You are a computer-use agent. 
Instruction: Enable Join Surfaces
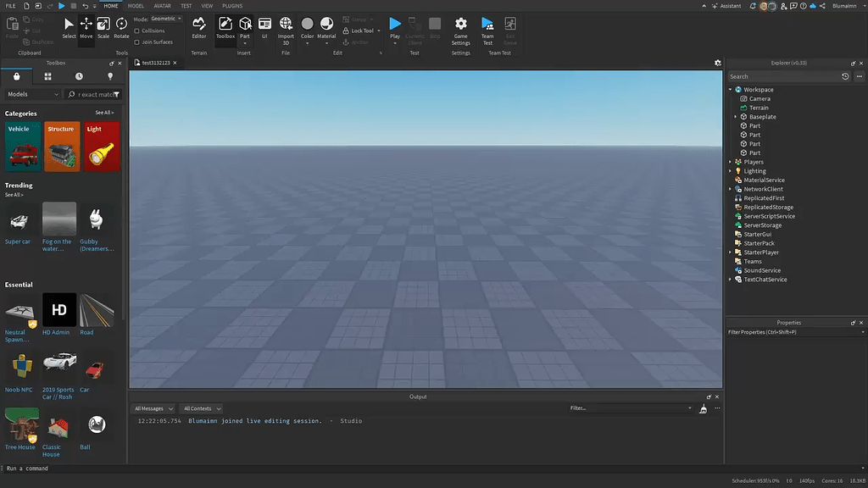coord(136,41)
